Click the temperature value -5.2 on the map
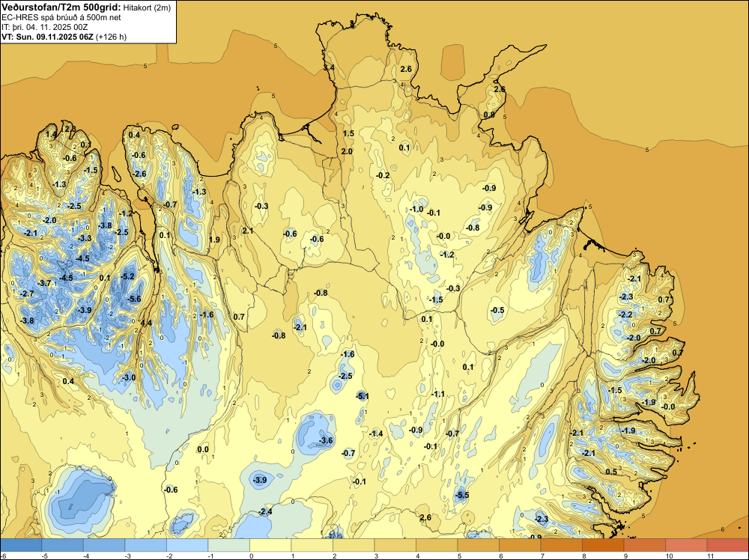Image resolution: width=749 pixels, height=560 pixels. click(128, 276)
